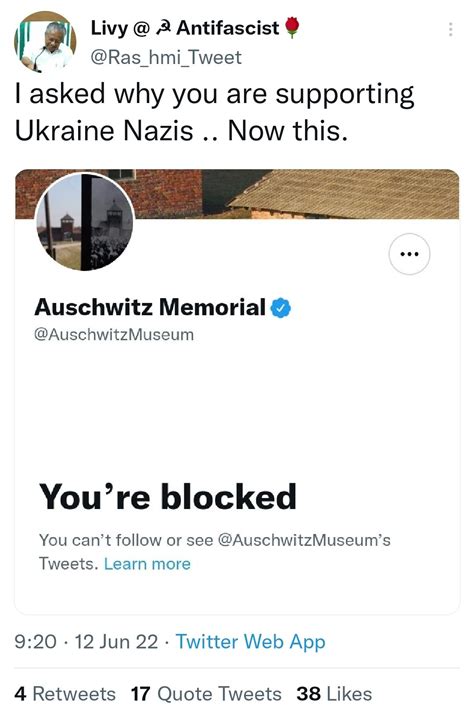Click the hammer and sickle symbol in name
The height and width of the screenshot is (712, 474).
[x=163, y=29]
